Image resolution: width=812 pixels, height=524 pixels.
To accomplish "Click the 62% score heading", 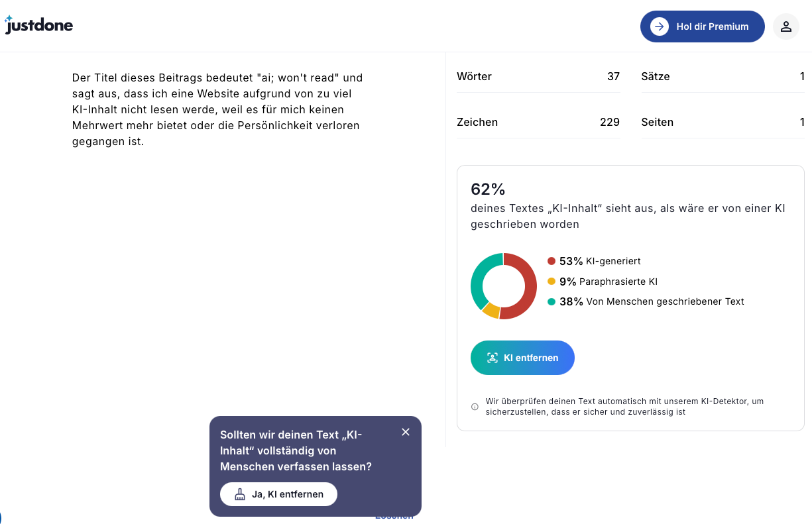I will [488, 189].
